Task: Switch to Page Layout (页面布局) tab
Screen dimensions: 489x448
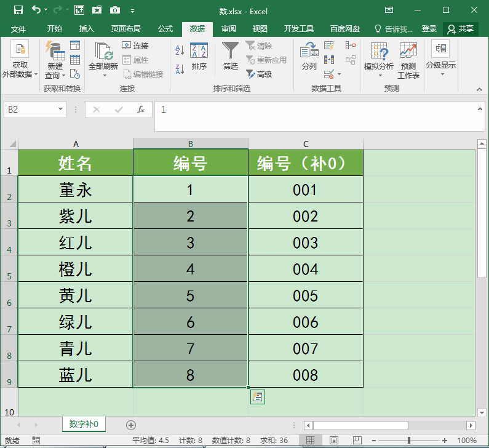Action: (125, 29)
